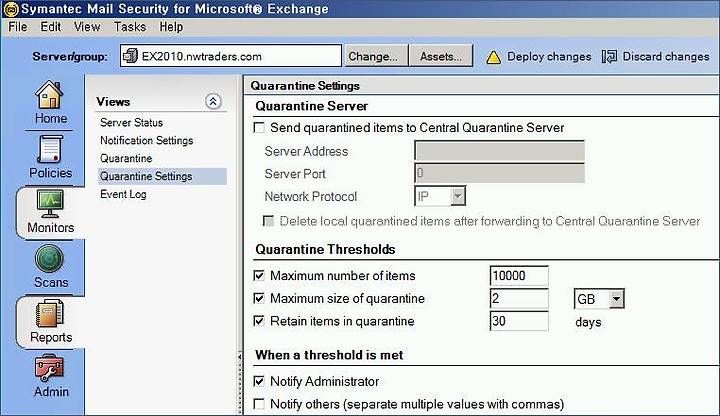Select the Monitors section icon

[50, 203]
